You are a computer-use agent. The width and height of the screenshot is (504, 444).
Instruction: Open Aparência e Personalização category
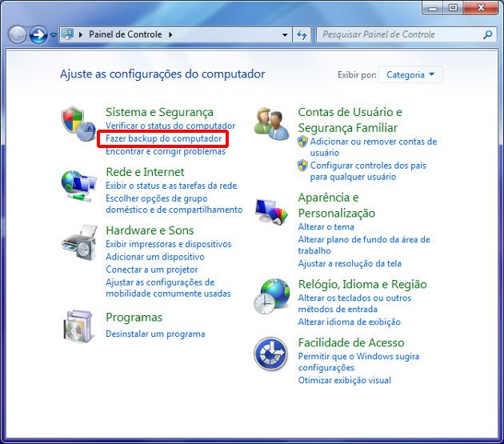tap(337, 205)
